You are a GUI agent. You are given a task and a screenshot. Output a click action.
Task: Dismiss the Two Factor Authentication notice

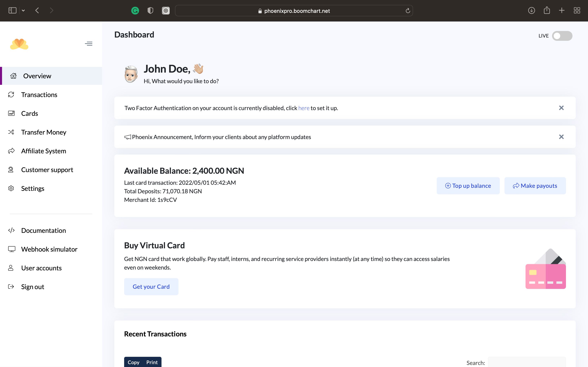561,108
